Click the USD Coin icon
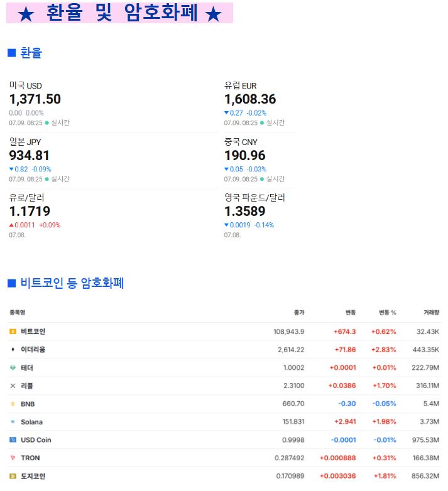Screen dimensions: 448x491 (13, 440)
